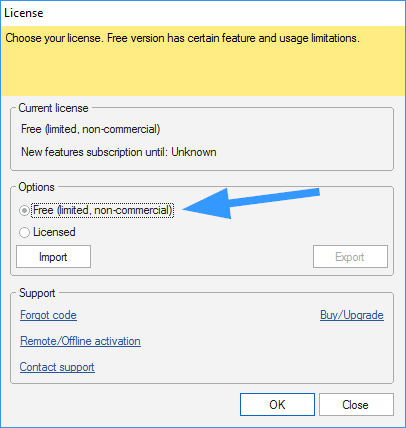Click the yellow 'Choose your license' banner
Screen dimensions: 406x428
coord(203,61)
